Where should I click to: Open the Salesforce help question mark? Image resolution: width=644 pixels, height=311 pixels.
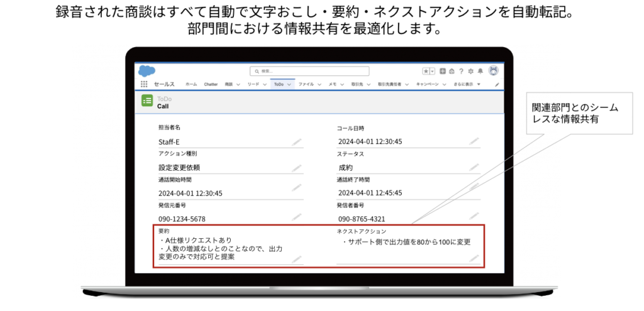coord(461,71)
